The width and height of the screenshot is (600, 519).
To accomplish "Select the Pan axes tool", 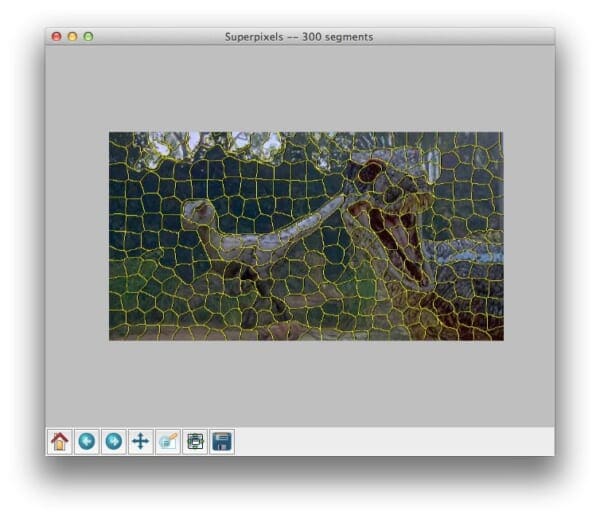I will [x=141, y=441].
